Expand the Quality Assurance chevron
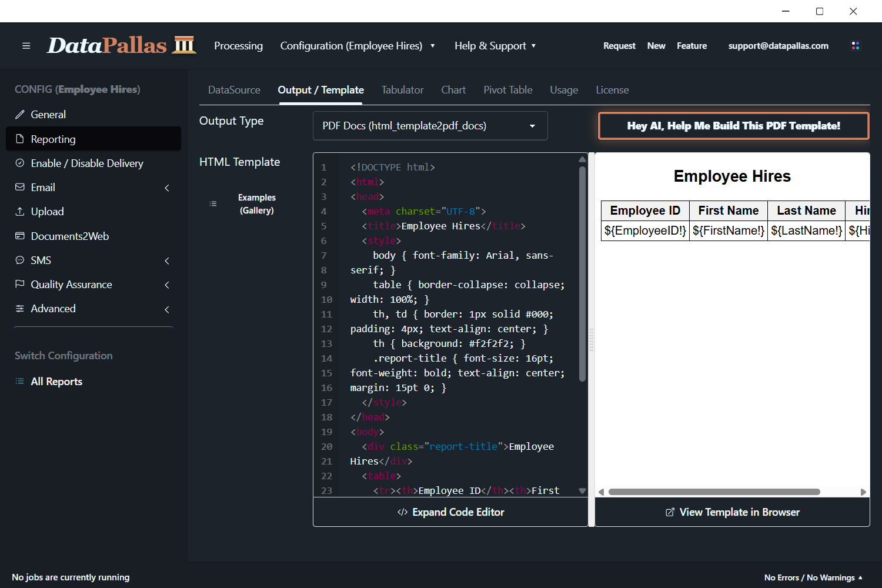This screenshot has width=882, height=588. click(167, 285)
